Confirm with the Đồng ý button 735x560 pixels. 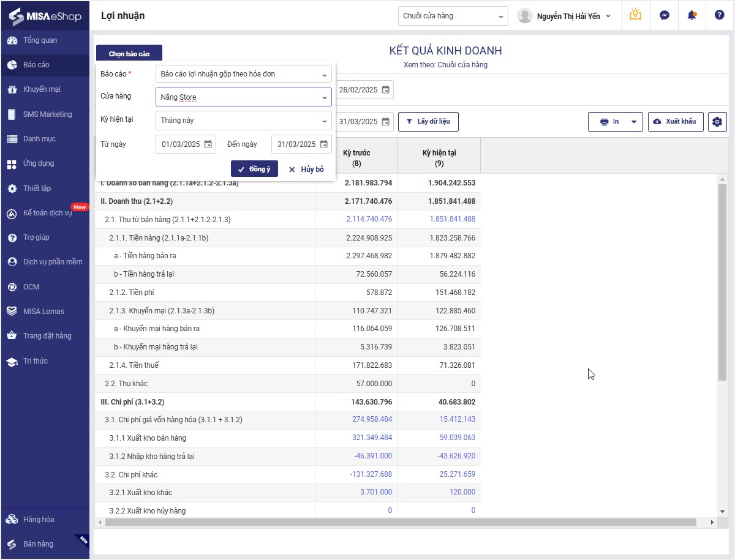(x=254, y=169)
